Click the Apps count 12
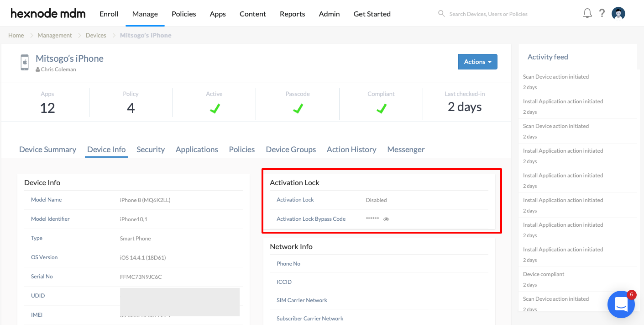The image size is (644, 325). 47,108
